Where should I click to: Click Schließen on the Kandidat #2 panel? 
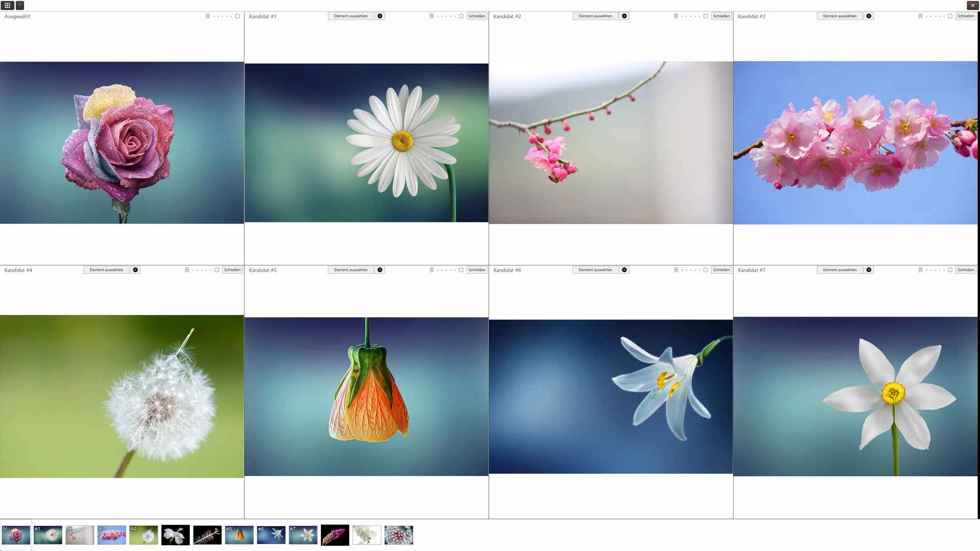721,16
